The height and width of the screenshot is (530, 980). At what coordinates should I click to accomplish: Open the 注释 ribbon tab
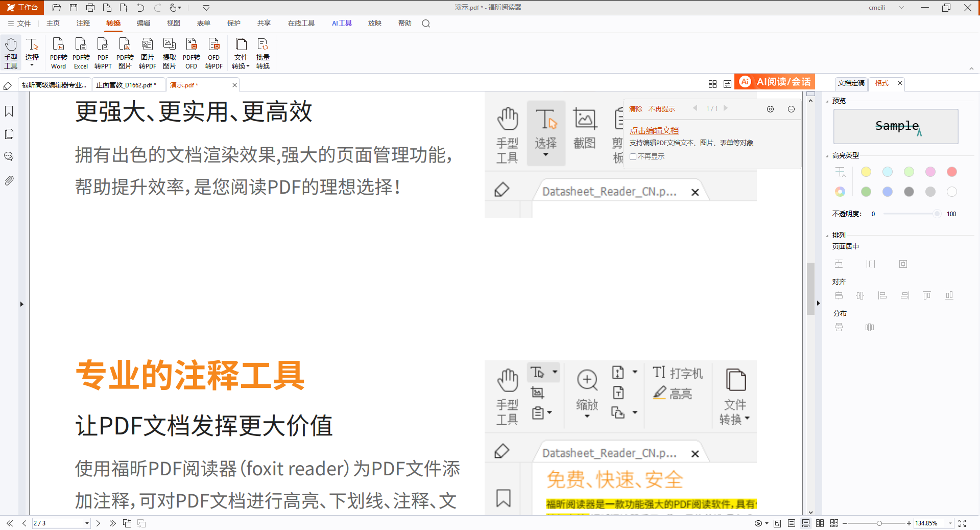[83, 24]
